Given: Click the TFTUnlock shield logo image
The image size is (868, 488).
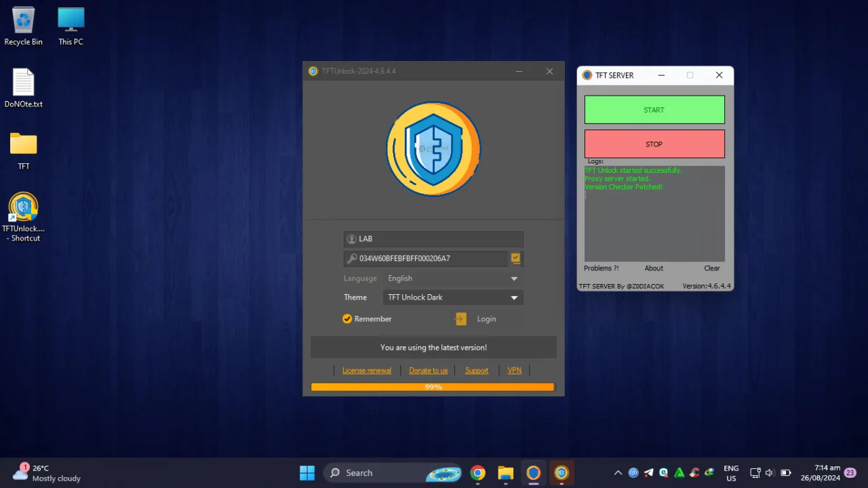Looking at the screenshot, I should (x=433, y=148).
